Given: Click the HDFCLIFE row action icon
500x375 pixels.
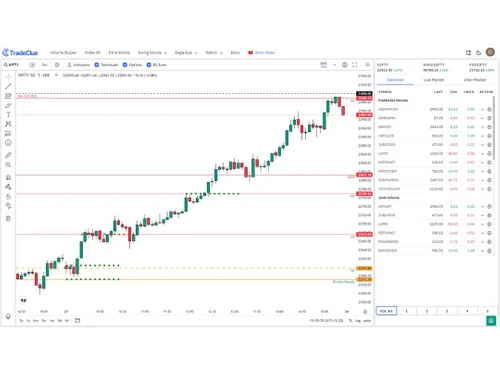Looking at the screenshot, I should pyautogui.click(x=489, y=136).
